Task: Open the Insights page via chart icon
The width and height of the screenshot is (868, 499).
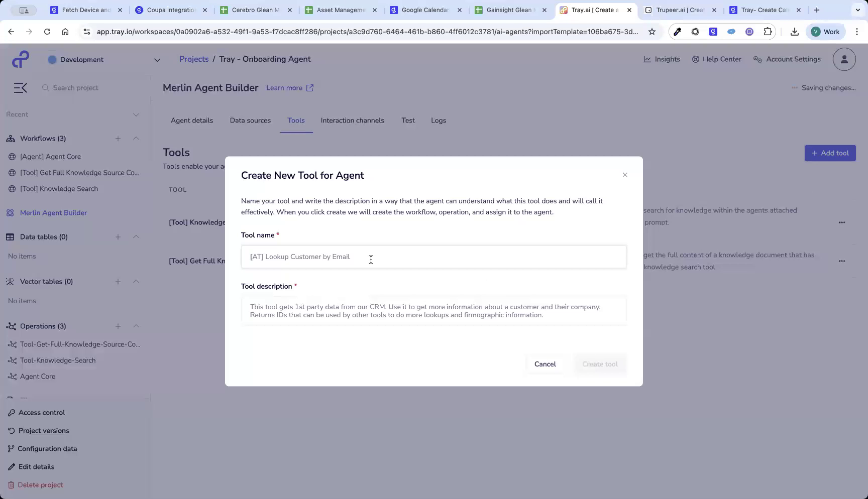Action: click(662, 59)
